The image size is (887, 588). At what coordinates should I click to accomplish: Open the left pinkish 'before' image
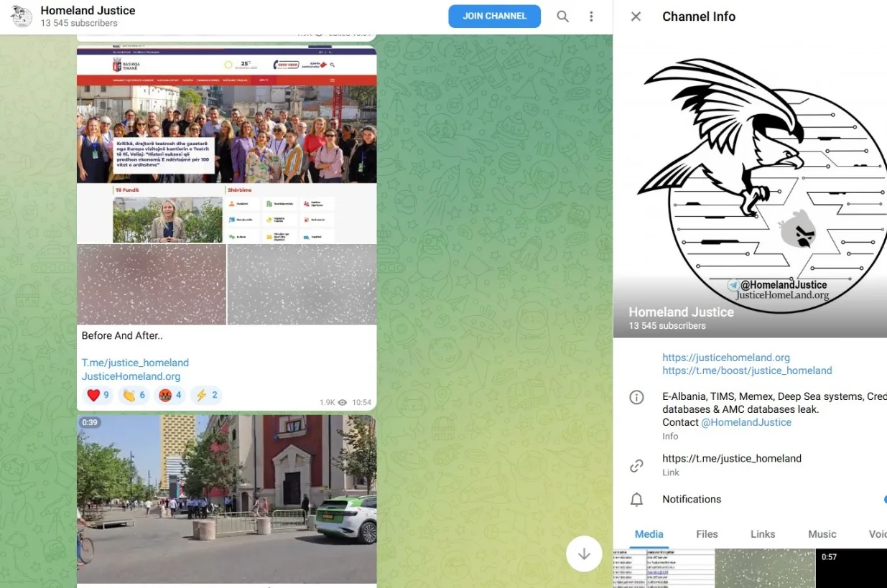click(152, 284)
